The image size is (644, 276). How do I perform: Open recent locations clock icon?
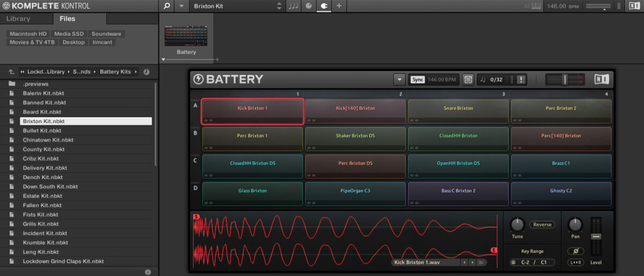point(147,71)
